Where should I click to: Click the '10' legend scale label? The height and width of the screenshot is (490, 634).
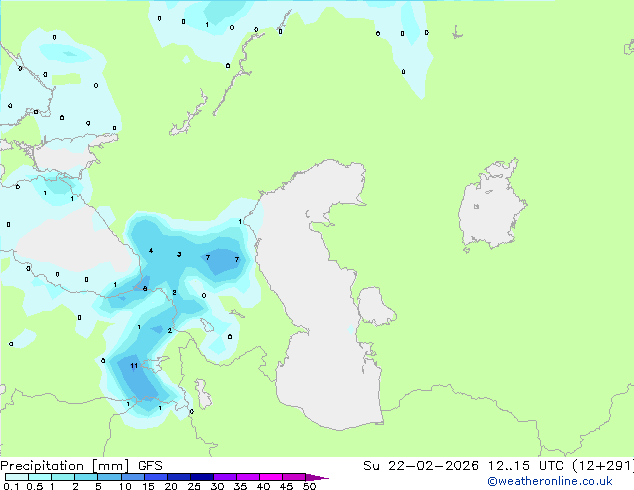click(x=125, y=486)
